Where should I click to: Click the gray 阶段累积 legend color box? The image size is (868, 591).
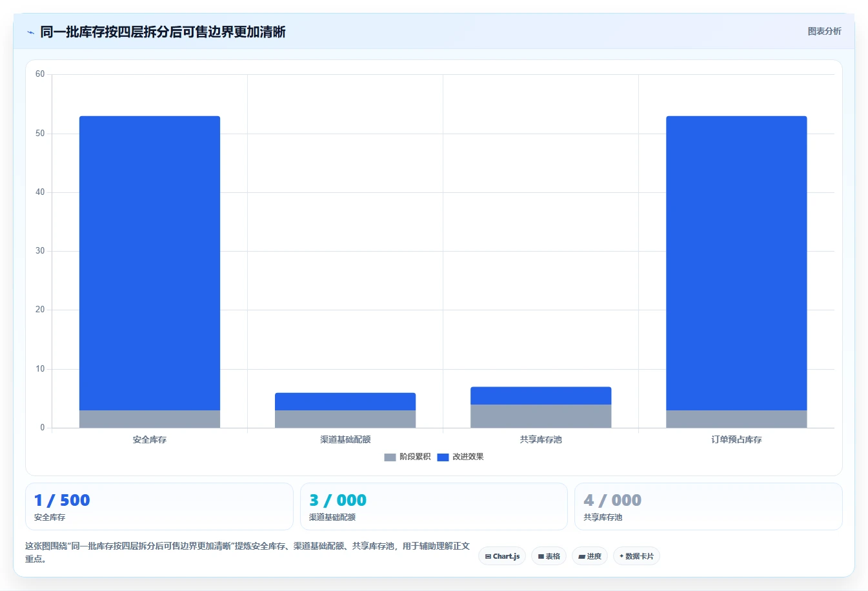pyautogui.click(x=390, y=457)
